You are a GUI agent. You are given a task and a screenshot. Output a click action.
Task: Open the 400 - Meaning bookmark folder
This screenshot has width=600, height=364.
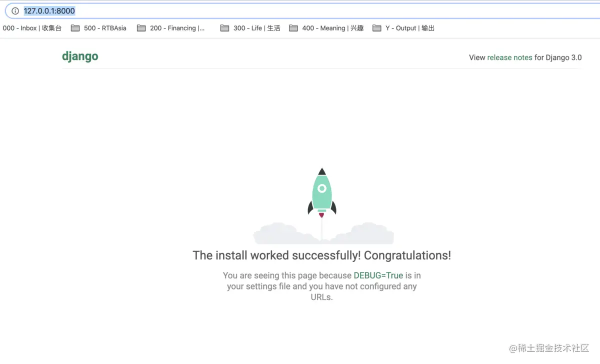click(326, 28)
